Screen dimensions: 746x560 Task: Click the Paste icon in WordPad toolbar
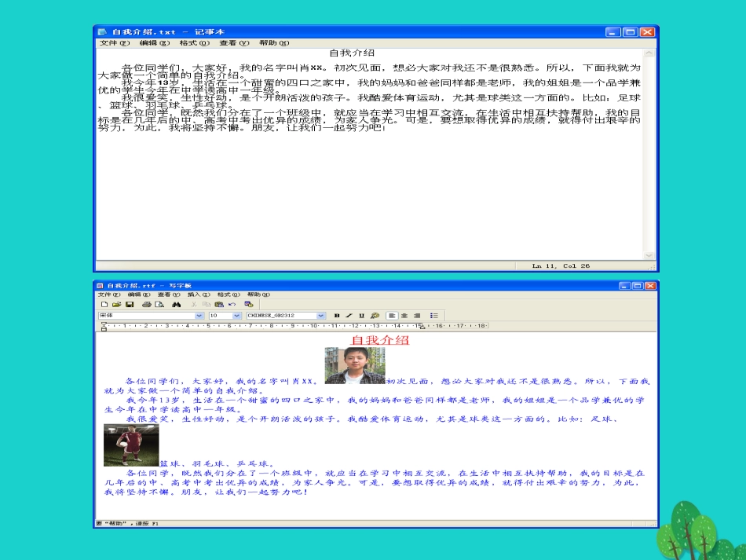[x=219, y=305]
